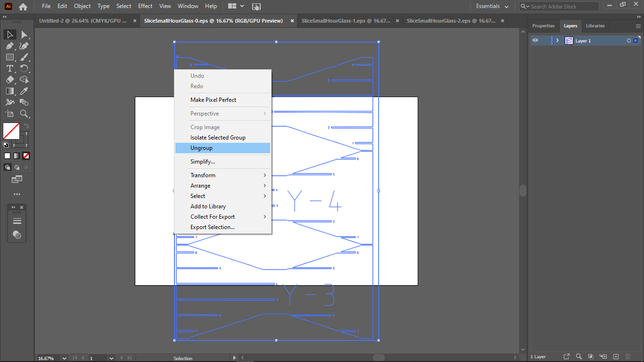Select the Gradient tool
The image size is (644, 362).
pyautogui.click(x=9, y=91)
